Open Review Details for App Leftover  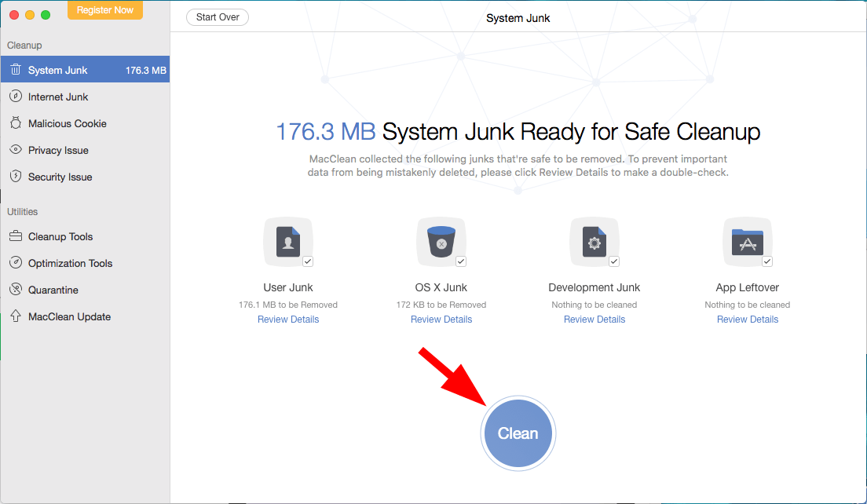point(748,320)
